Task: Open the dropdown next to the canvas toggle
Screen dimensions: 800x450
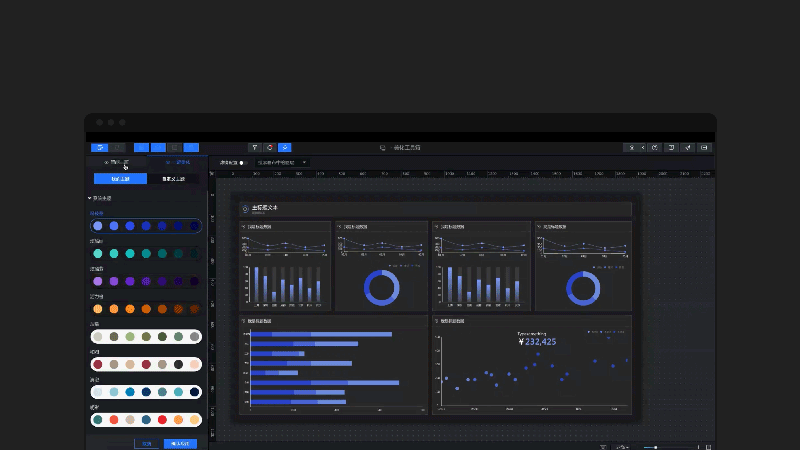Action: (282, 163)
